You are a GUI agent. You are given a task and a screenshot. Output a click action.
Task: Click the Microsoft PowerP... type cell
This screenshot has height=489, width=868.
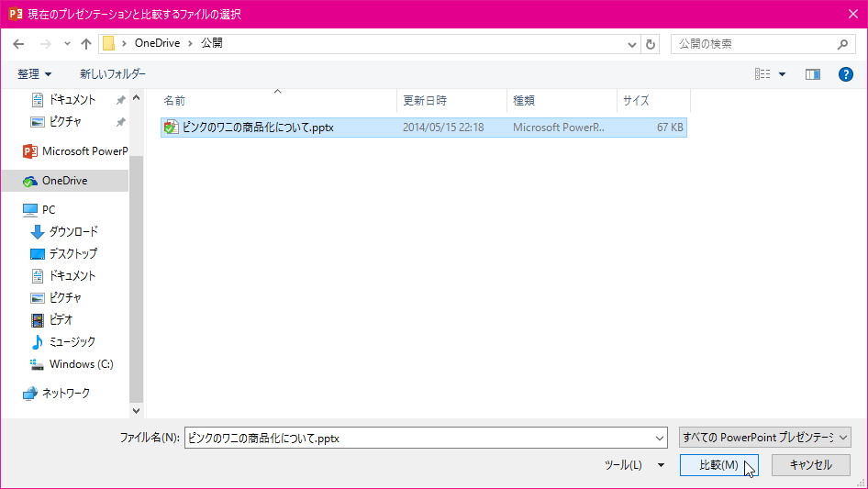click(559, 128)
